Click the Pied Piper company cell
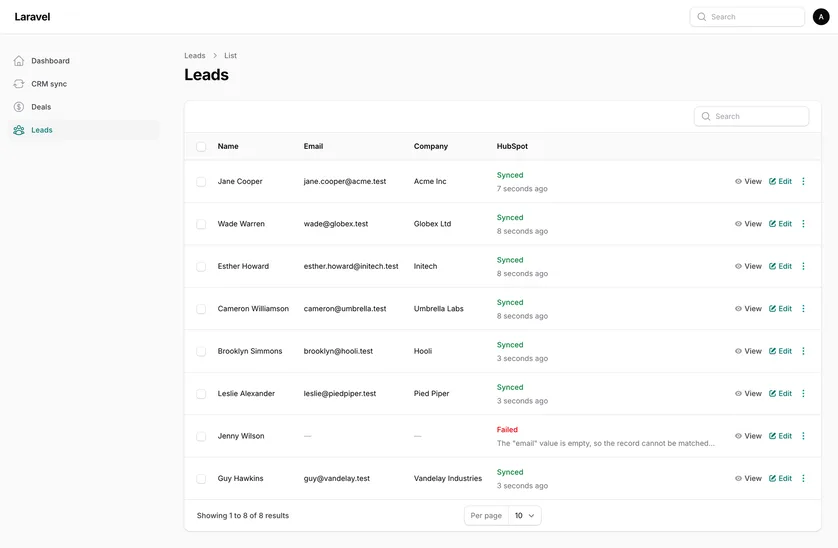The width and height of the screenshot is (838, 548). tap(431, 393)
